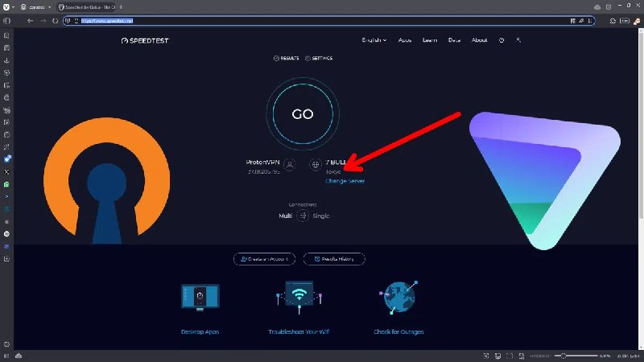Go back to the previous page
The image size is (644, 362).
click(30, 21)
